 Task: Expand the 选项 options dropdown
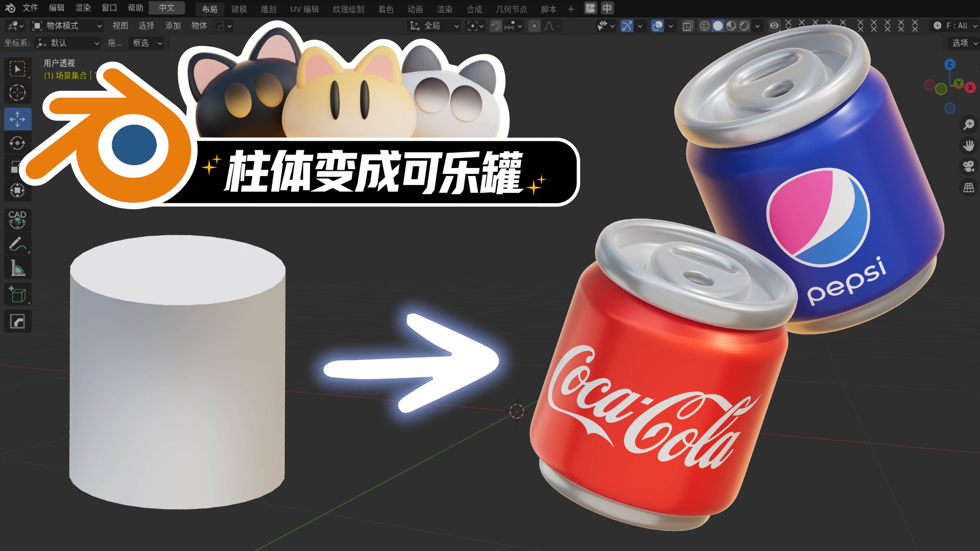pos(964,43)
